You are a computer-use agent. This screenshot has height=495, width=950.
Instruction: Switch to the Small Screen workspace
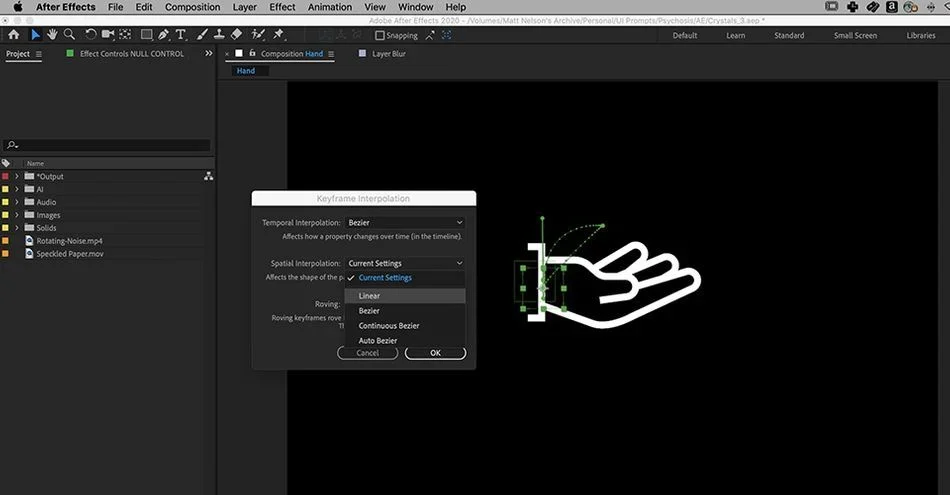pos(855,35)
